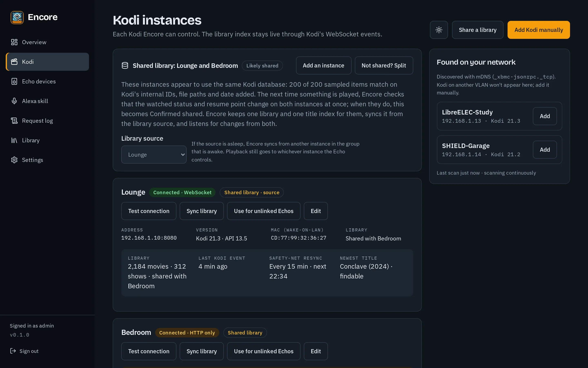Go to Echo devices page
The image size is (588, 368).
coord(47,81)
